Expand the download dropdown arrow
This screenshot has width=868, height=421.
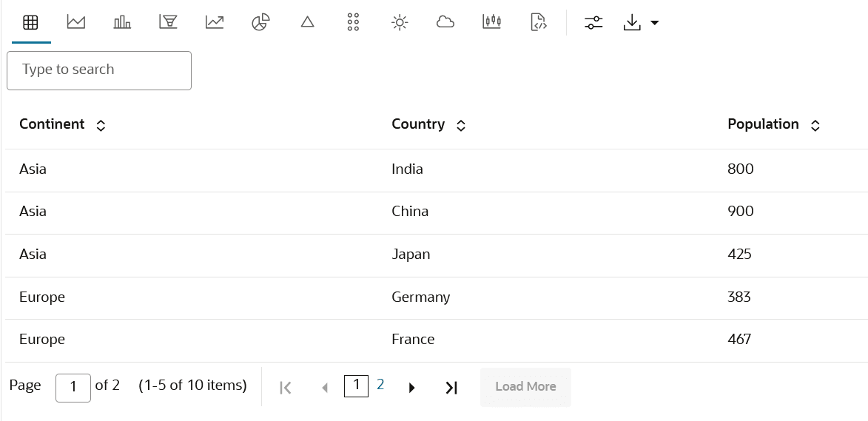tap(654, 23)
